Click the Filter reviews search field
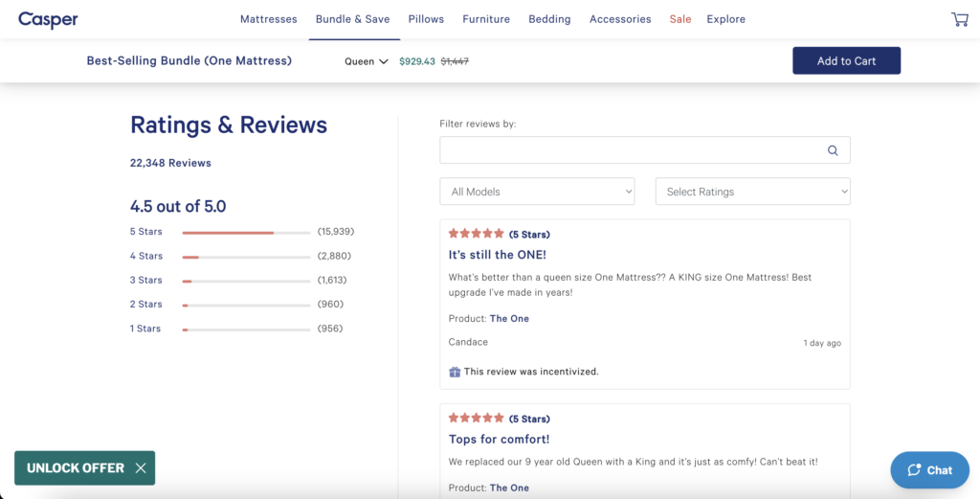 (x=645, y=150)
